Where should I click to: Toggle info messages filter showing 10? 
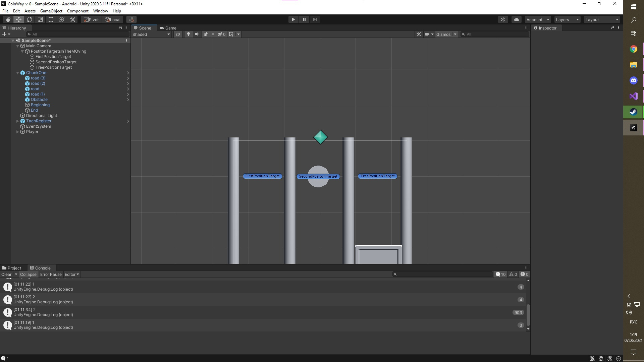(501, 274)
